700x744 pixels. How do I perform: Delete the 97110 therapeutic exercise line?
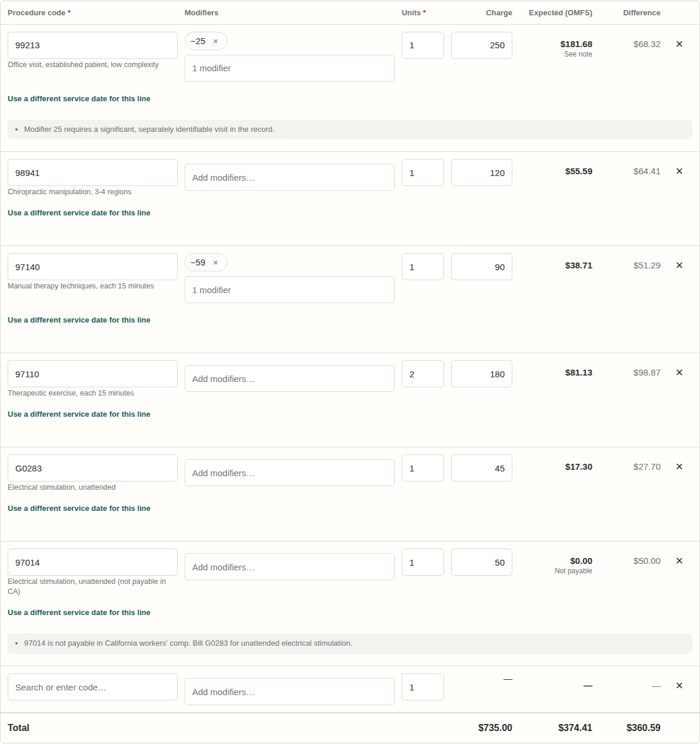[x=679, y=373]
